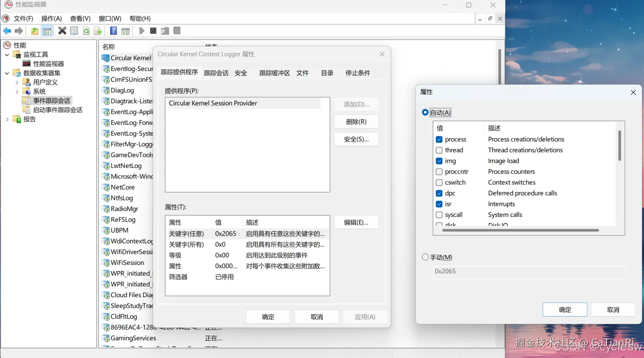This screenshot has height=358, width=644.
Task: Click the 性能 root node icon
Action: [x=7, y=45]
